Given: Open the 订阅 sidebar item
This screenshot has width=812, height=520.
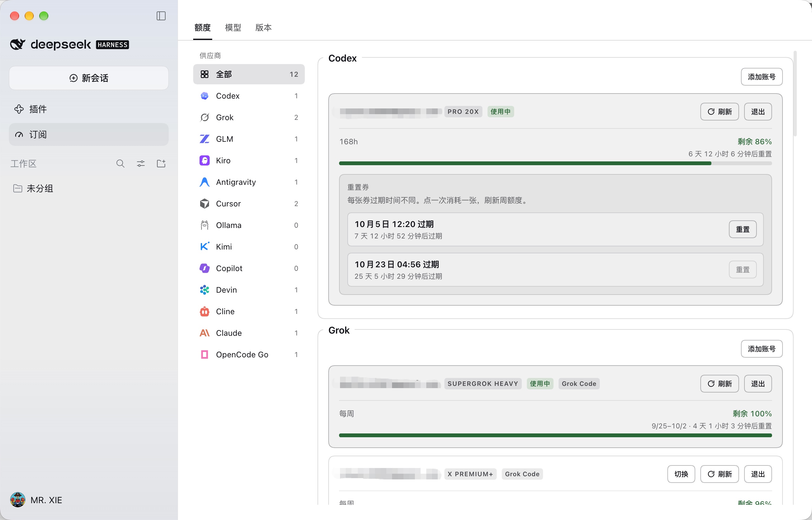Looking at the screenshot, I should pyautogui.click(x=88, y=134).
